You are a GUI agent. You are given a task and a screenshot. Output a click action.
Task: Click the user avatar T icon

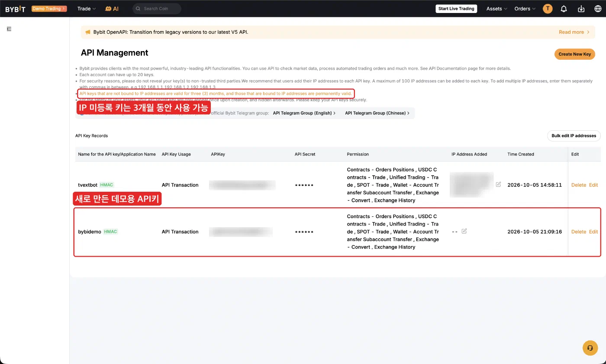coord(548,9)
